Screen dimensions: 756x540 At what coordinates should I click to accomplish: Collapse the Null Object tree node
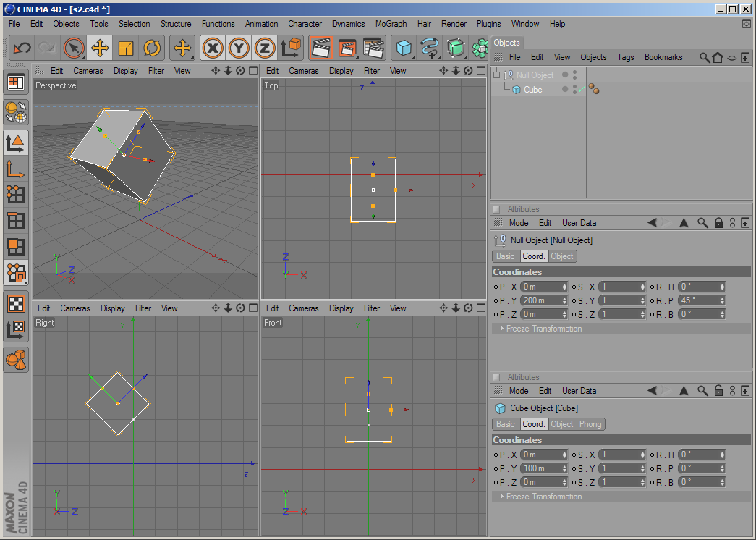[497, 75]
